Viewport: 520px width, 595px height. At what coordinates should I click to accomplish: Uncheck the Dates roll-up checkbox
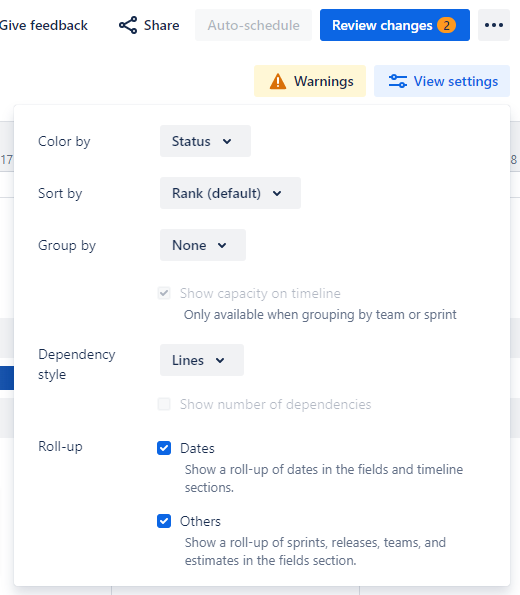[164, 448]
